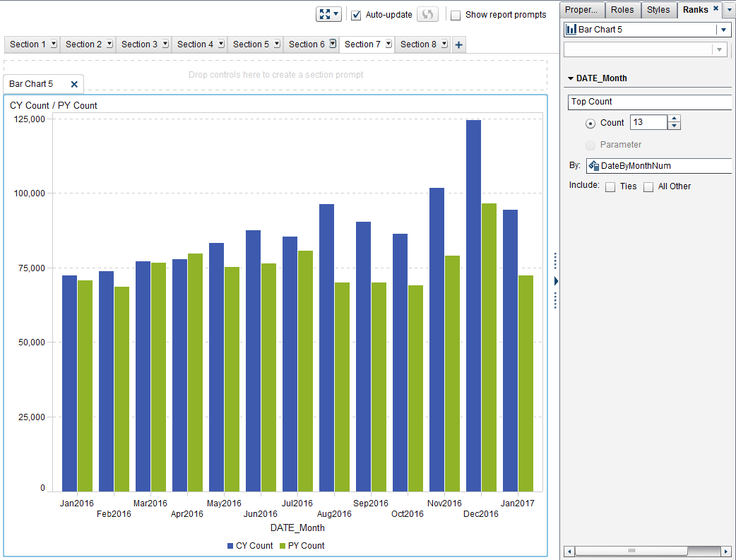Image resolution: width=736 pixels, height=560 pixels.
Task: Check the Ties include option
Action: tap(610, 187)
